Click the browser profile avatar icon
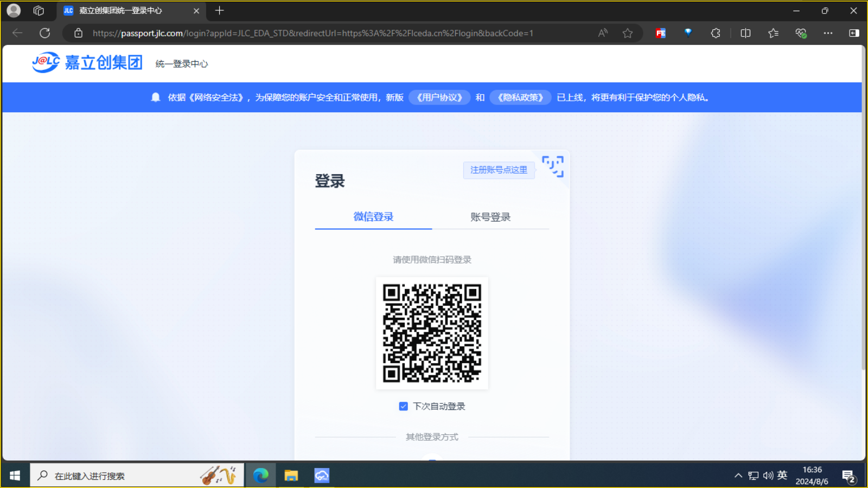 [14, 10]
